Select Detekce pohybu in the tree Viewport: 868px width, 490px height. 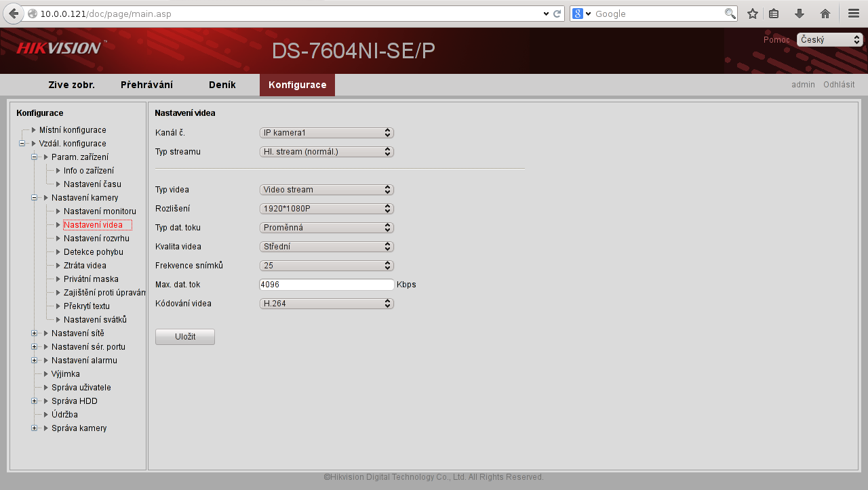point(89,252)
